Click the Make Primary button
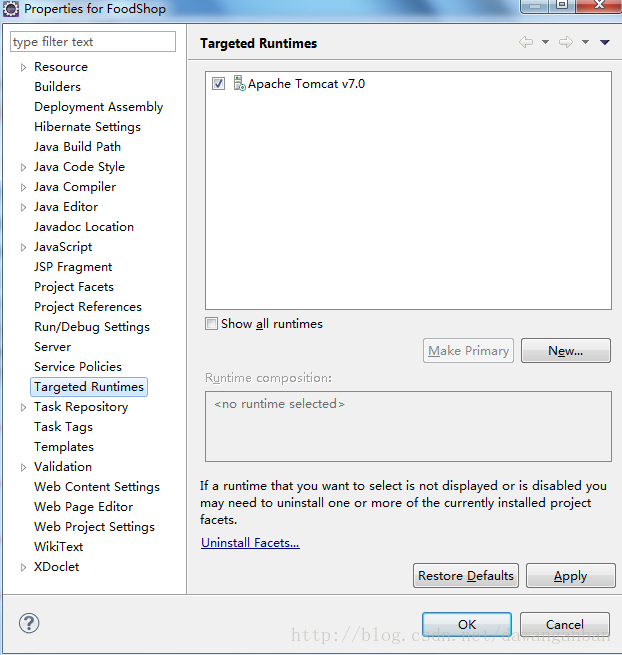The height and width of the screenshot is (655, 622). pos(468,350)
